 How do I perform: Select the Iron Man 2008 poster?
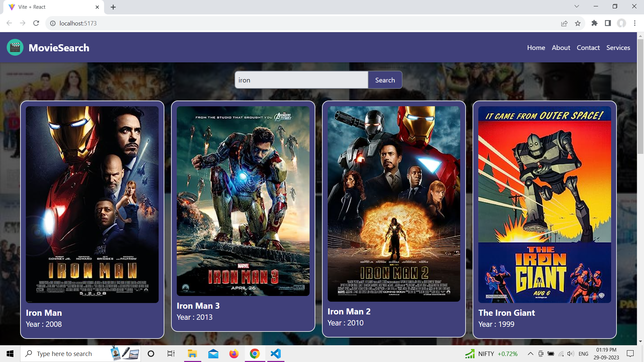92,204
